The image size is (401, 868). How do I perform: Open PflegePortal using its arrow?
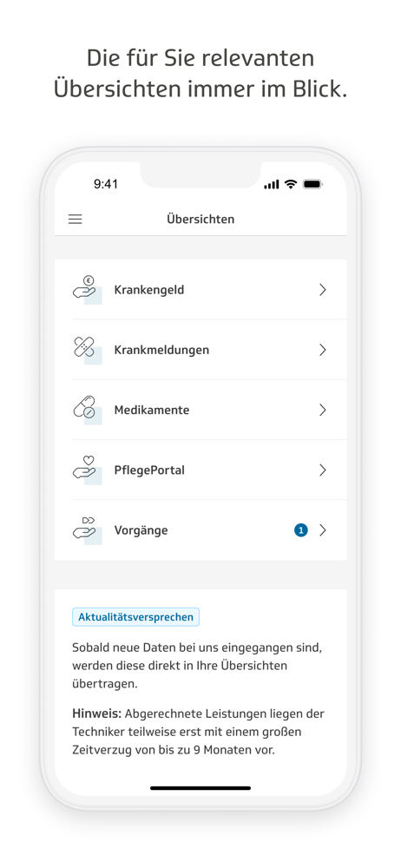(x=323, y=470)
